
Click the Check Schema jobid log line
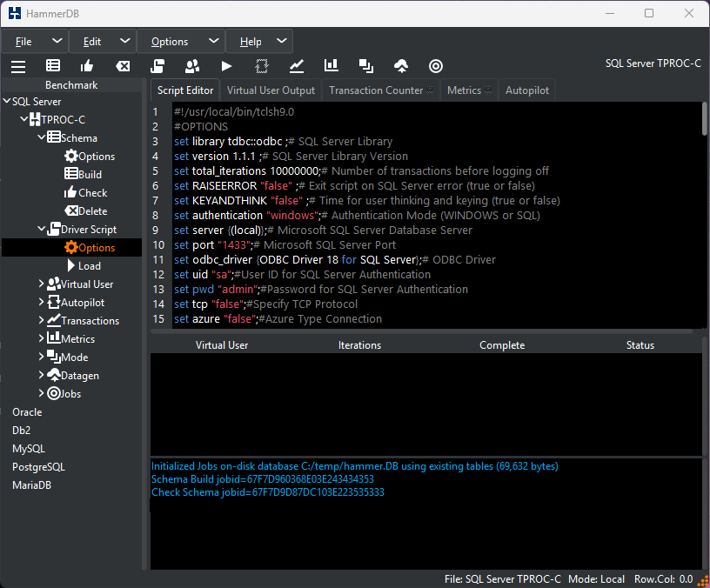click(x=268, y=492)
